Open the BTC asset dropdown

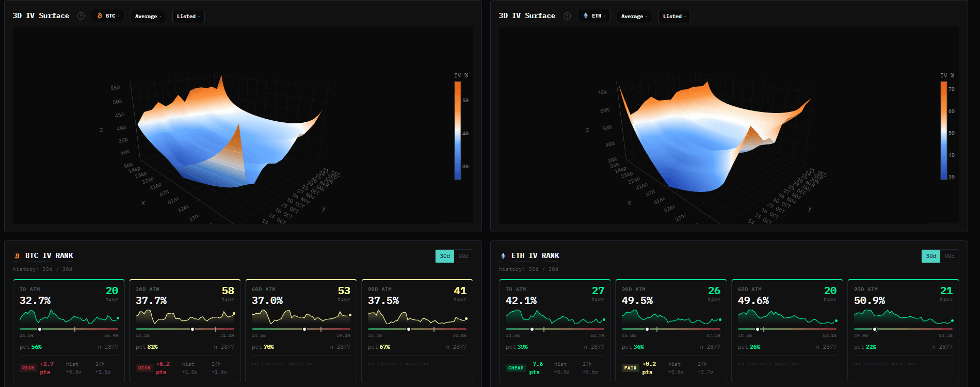[x=108, y=16]
